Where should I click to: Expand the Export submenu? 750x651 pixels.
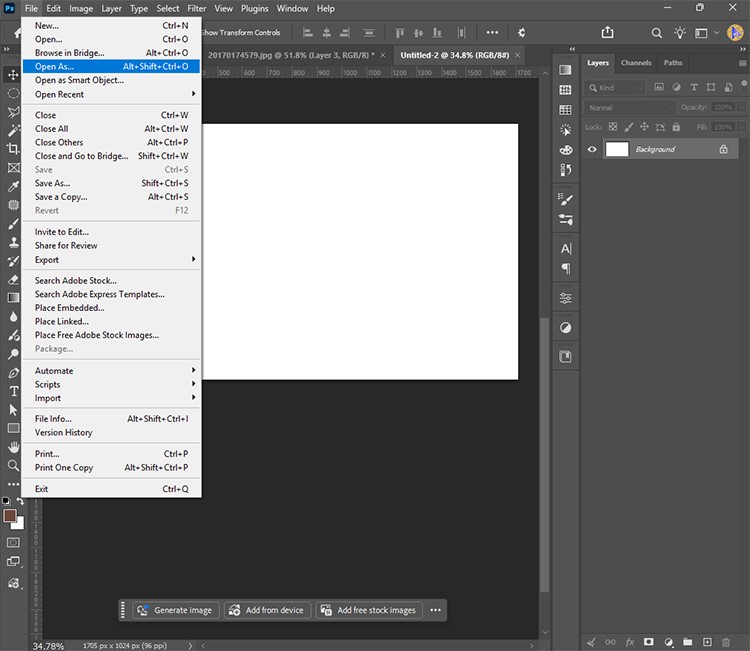pyautogui.click(x=111, y=260)
